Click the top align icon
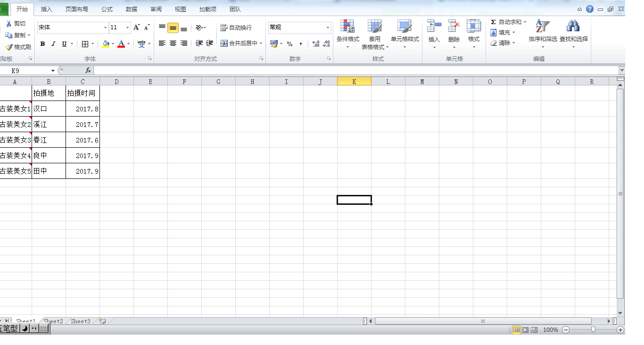 162,27
